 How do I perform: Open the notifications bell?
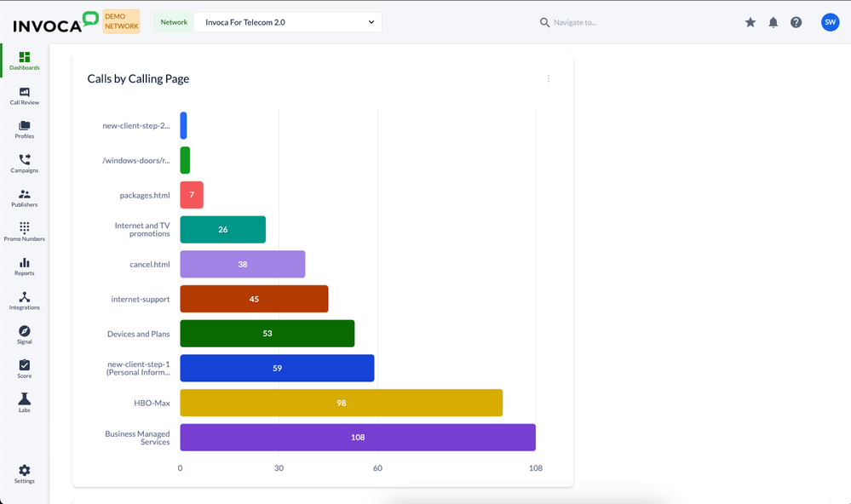point(773,22)
